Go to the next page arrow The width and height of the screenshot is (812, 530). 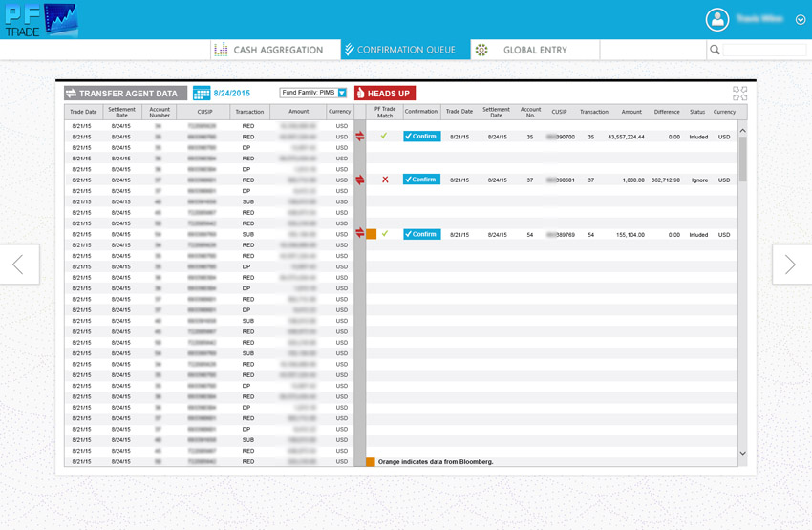(x=790, y=265)
